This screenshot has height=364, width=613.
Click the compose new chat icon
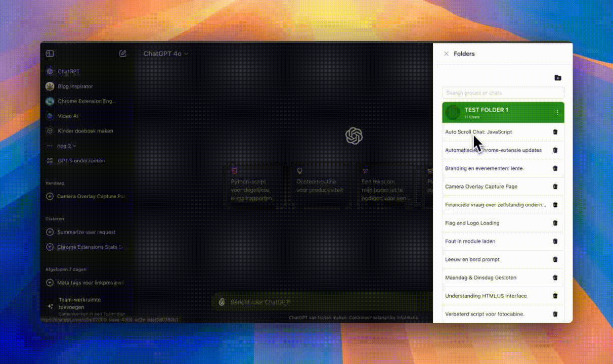tap(122, 54)
